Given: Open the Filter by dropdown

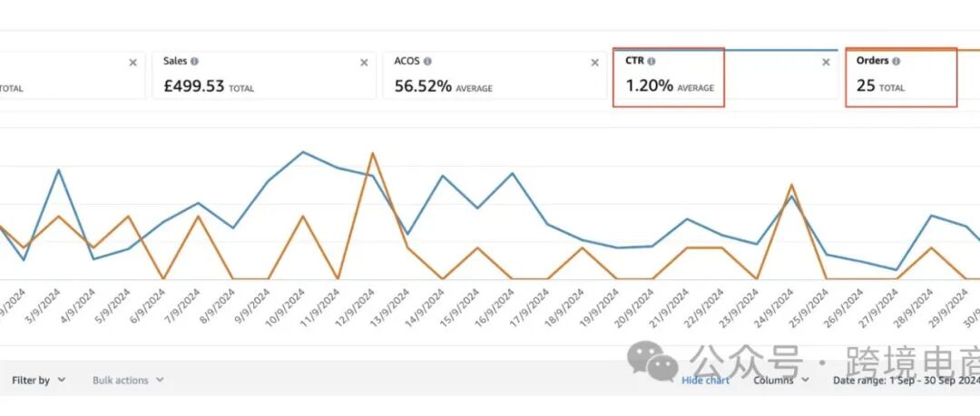Looking at the screenshot, I should coord(38,380).
